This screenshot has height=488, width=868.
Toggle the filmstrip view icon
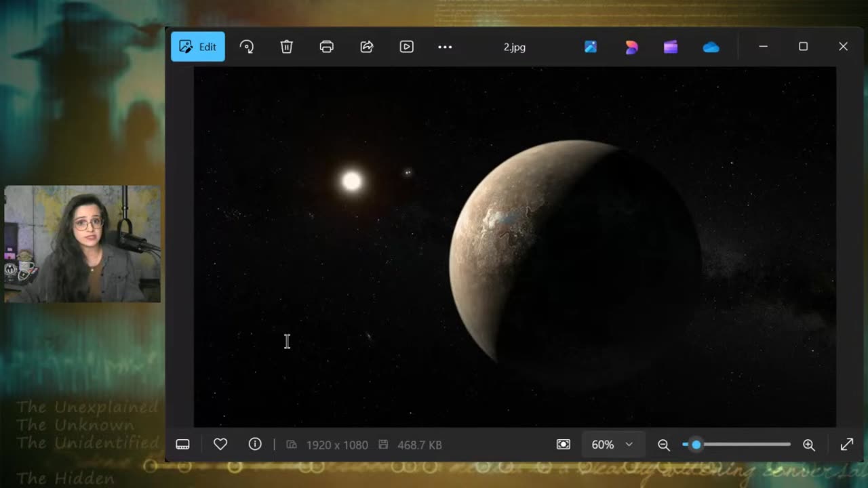[182, 445]
